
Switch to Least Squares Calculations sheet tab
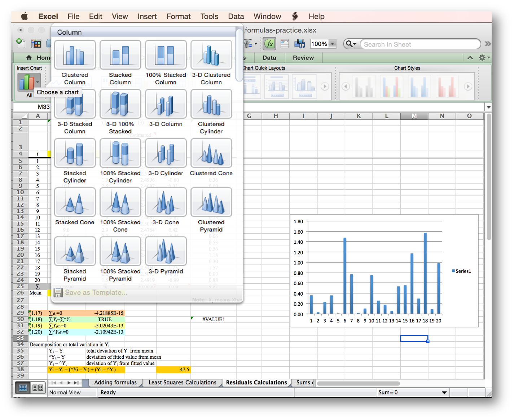[182, 383]
